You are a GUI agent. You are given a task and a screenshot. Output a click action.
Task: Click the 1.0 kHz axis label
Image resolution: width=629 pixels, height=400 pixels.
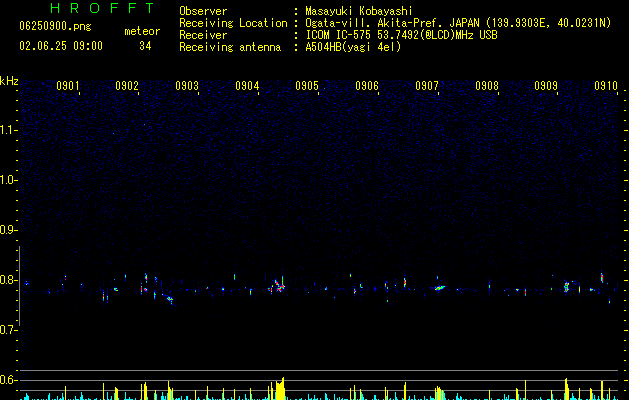point(9,180)
